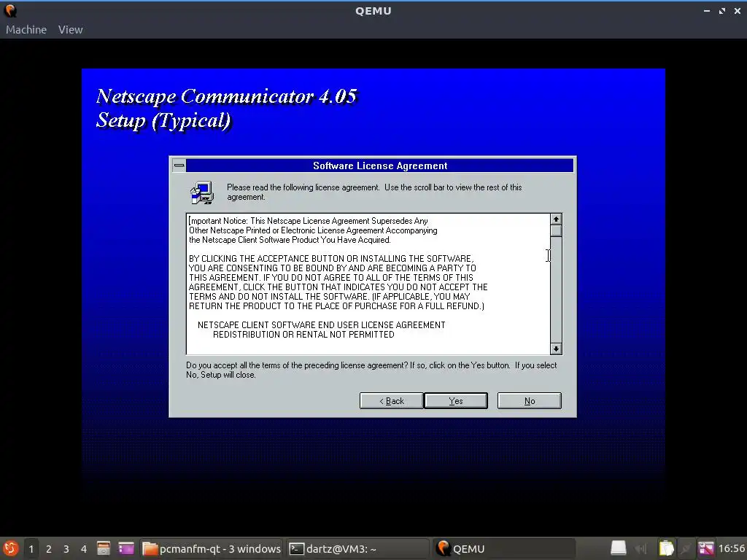Image resolution: width=747 pixels, height=560 pixels.
Task: Switch to workspace 2
Action: point(49,549)
